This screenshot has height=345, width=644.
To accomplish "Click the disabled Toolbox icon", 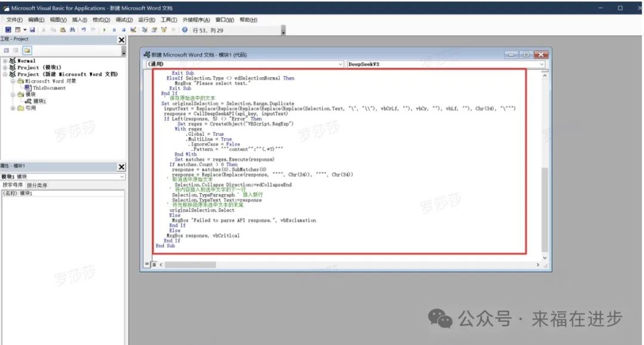I will pyautogui.click(x=174, y=30).
